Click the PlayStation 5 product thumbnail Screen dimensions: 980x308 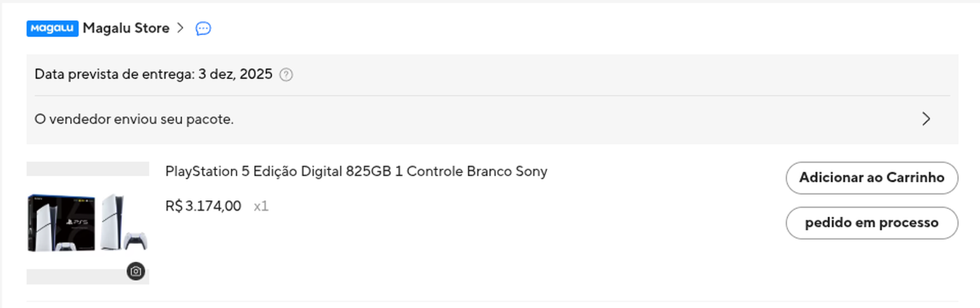[x=87, y=222]
